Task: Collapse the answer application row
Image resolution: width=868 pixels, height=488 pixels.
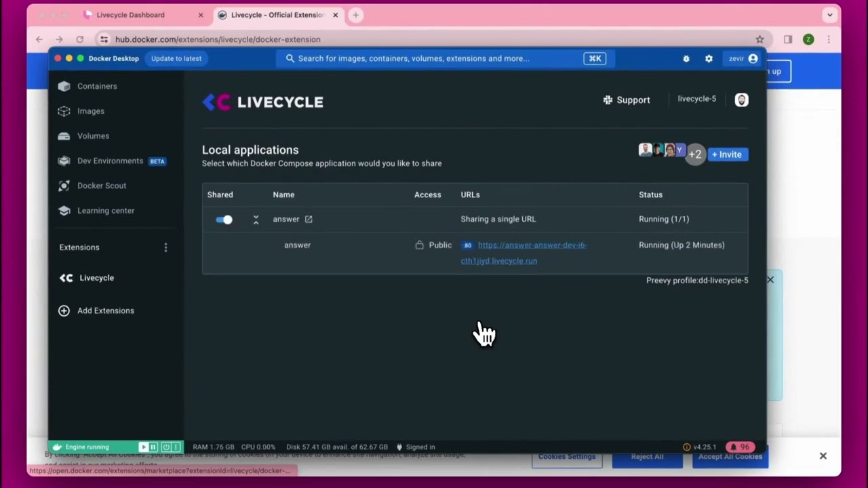Action: (256, 220)
